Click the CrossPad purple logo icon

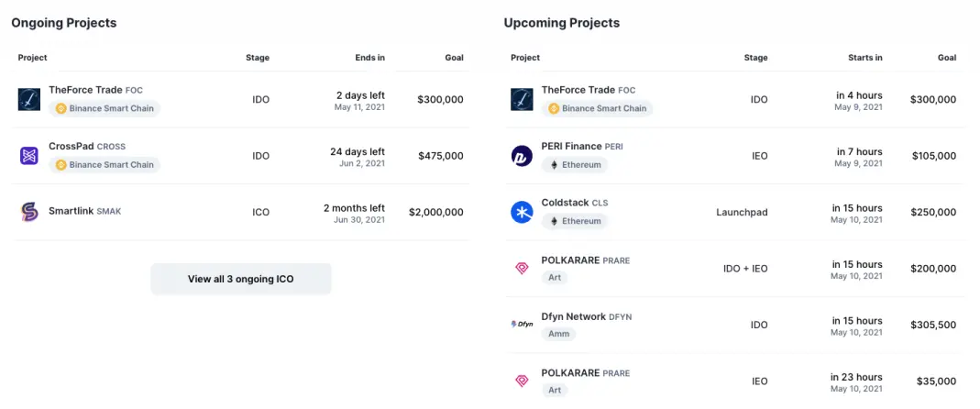[29, 156]
